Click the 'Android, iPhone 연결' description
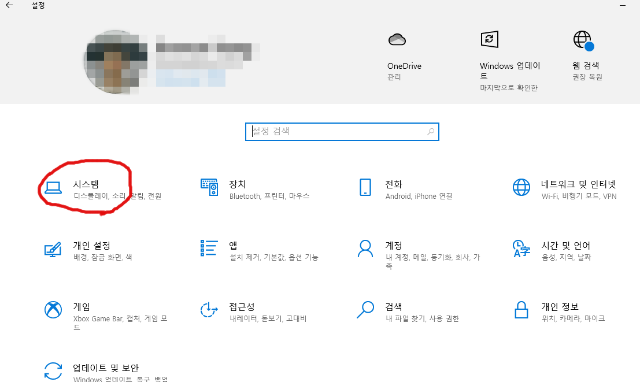640x382 pixels. click(419, 196)
